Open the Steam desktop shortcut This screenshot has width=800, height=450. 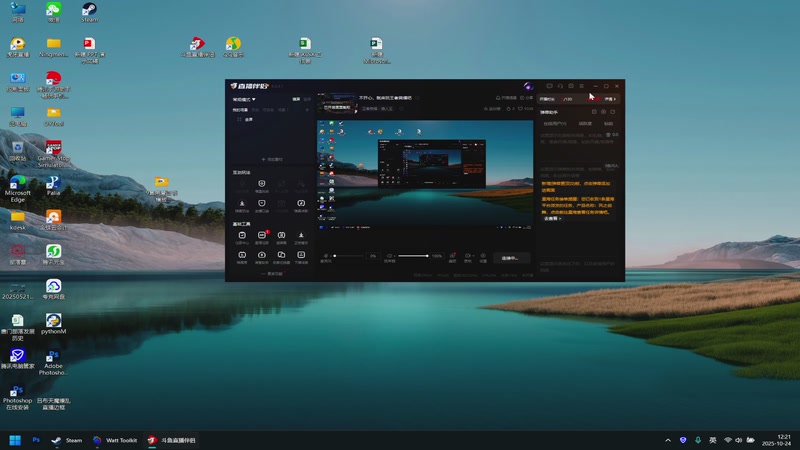point(89,13)
